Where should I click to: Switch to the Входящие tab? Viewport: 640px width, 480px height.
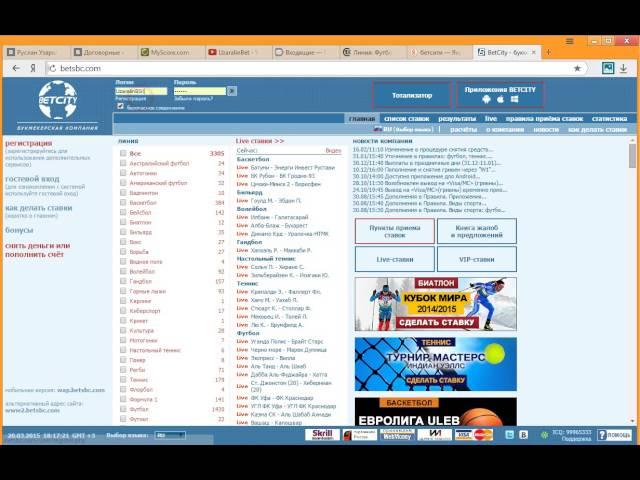[x=304, y=52]
